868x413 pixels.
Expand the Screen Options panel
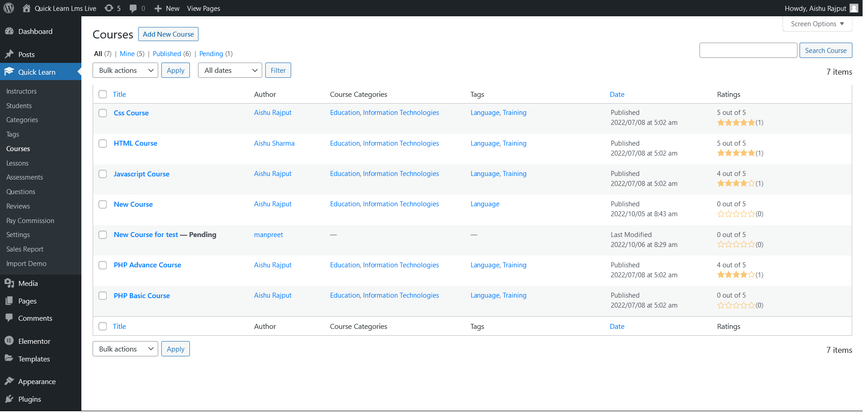pyautogui.click(x=817, y=24)
